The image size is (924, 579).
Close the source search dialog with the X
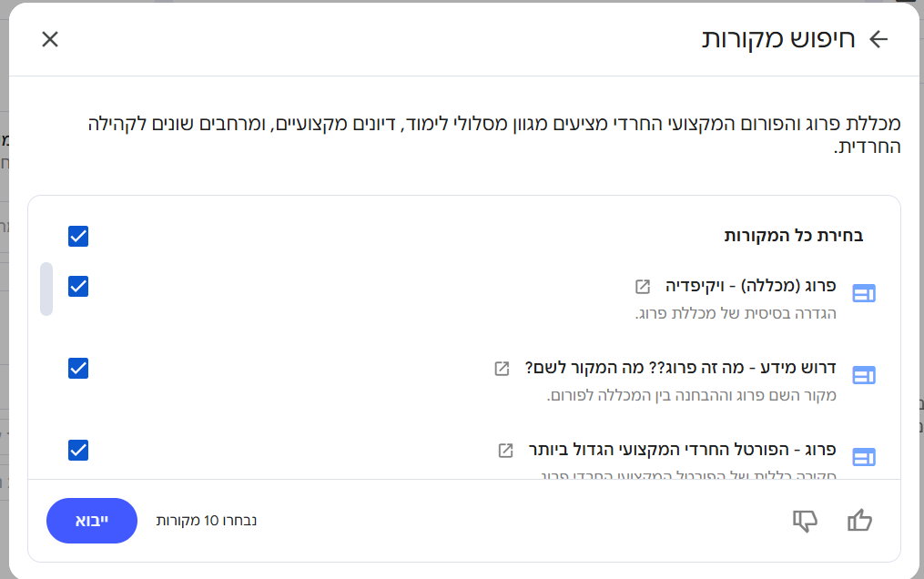50,39
